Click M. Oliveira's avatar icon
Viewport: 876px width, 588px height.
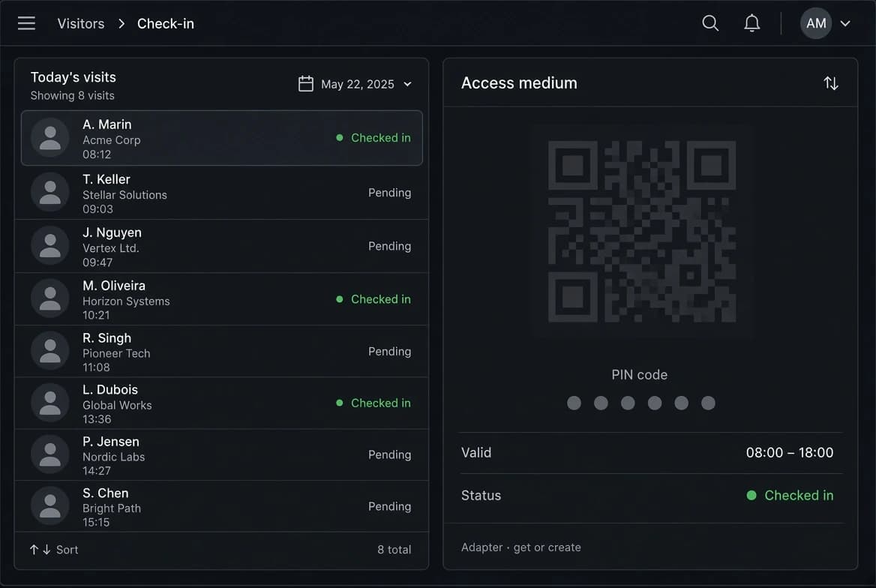coord(50,298)
